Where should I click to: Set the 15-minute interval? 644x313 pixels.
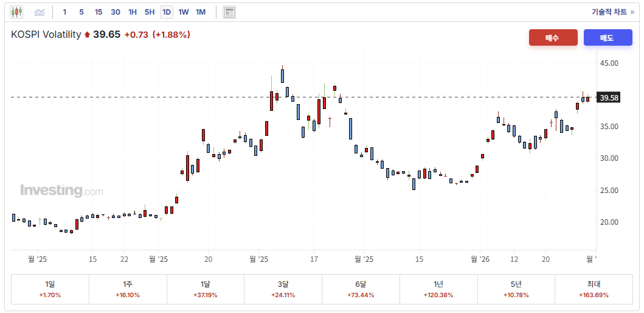pyautogui.click(x=98, y=12)
